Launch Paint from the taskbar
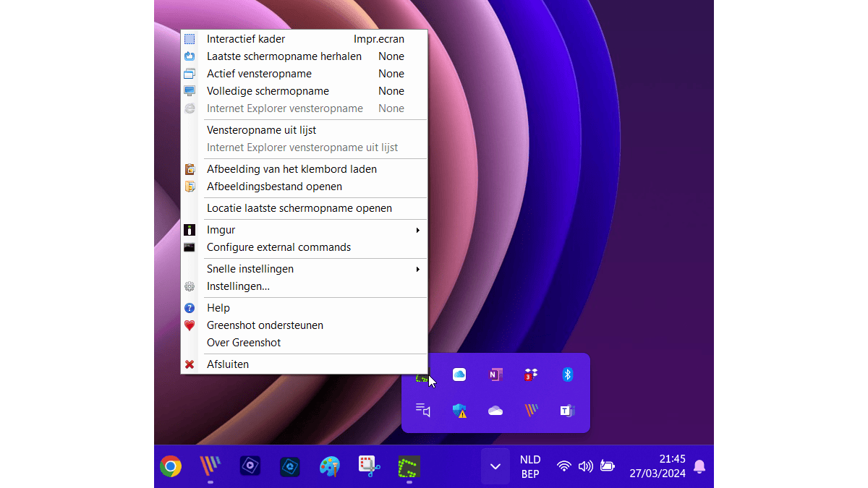Viewport: 868px width, 488px height. click(330, 466)
